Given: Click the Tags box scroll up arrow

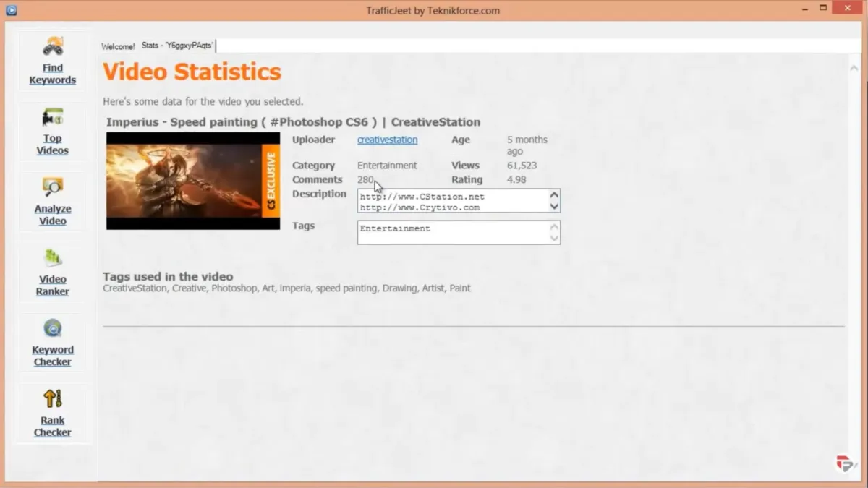Looking at the screenshot, I should tap(554, 227).
